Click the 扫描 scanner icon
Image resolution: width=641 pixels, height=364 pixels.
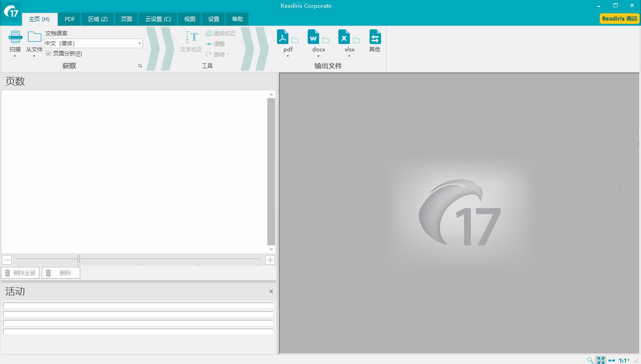[x=15, y=38]
